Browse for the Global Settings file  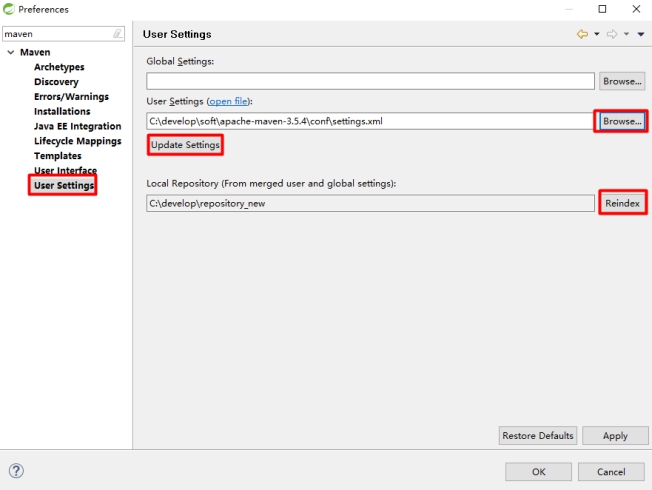tap(622, 81)
